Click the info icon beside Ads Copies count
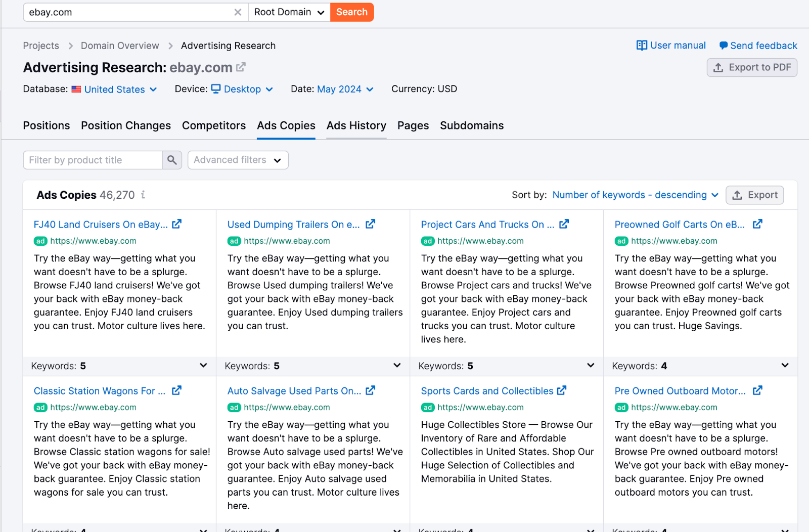 pyautogui.click(x=143, y=195)
